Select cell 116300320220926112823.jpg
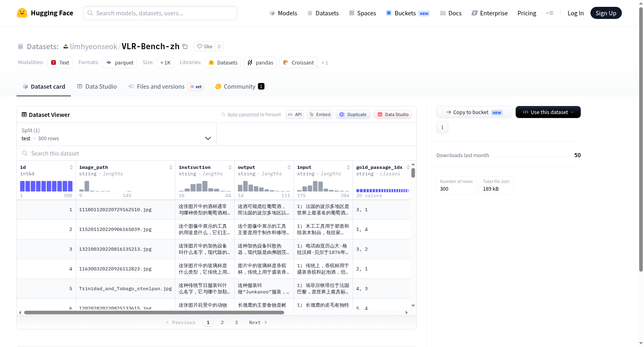 point(126,269)
